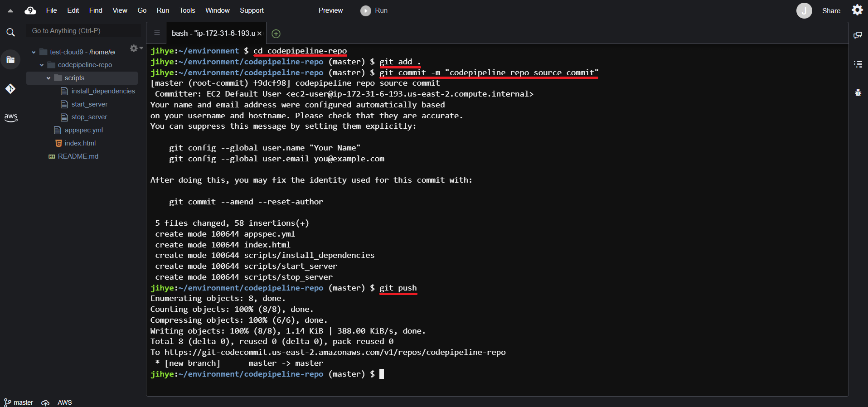Click the codecommit repository URL text
Image resolution: width=868 pixels, height=407 pixels.
pos(335,352)
